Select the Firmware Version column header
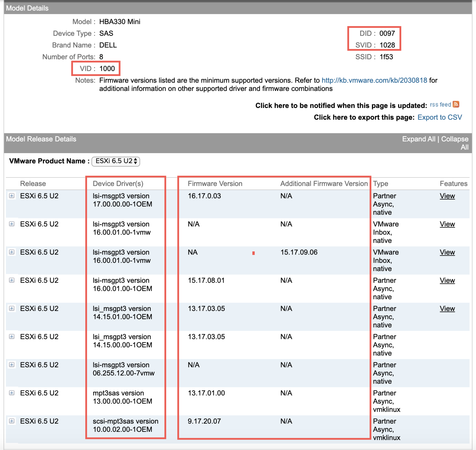Image resolution: width=476 pixels, height=450 pixels. (x=215, y=183)
